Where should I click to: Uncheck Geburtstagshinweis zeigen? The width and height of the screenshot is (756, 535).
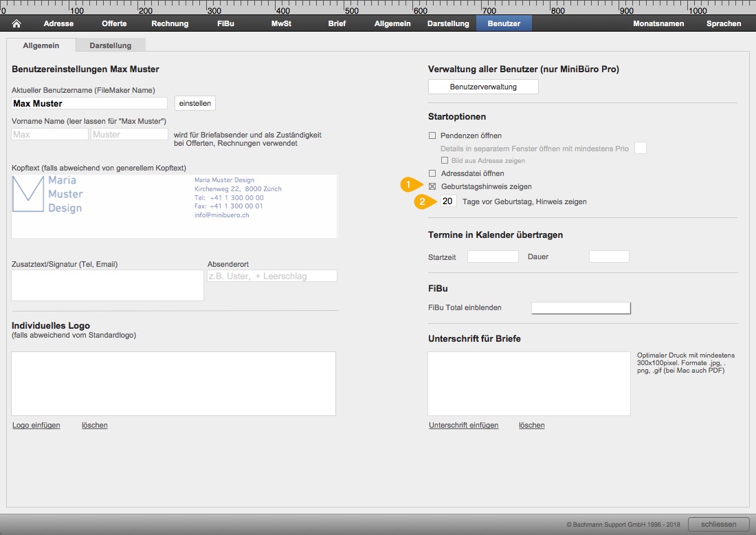[432, 186]
